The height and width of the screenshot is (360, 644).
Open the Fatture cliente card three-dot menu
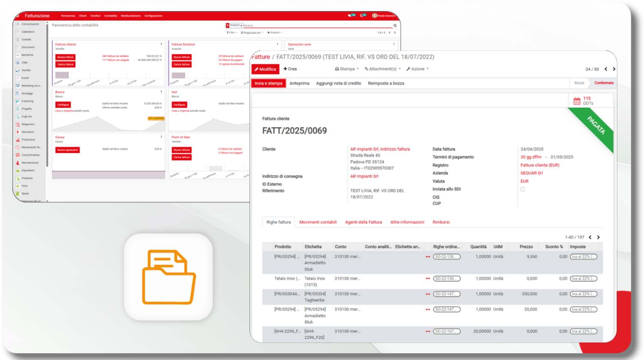[161, 44]
